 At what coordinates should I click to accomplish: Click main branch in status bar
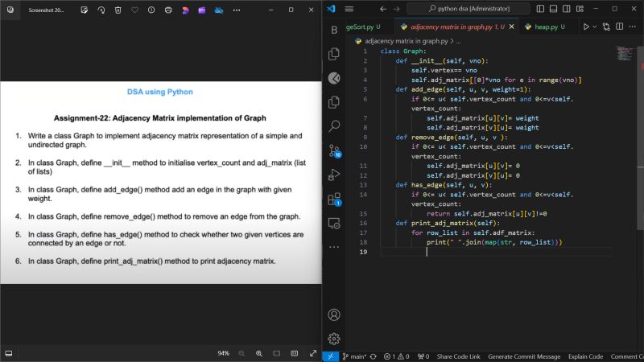click(354, 356)
